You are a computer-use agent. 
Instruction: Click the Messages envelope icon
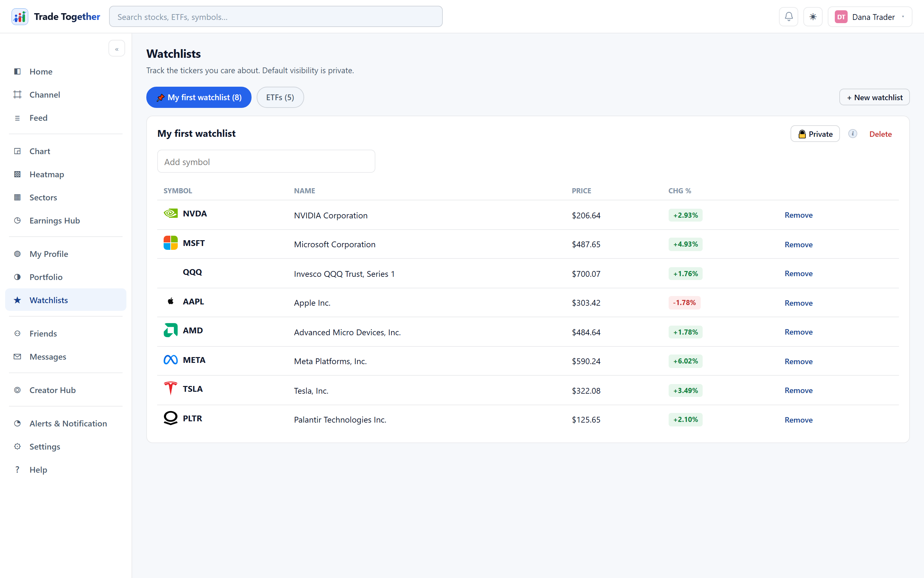tap(18, 357)
